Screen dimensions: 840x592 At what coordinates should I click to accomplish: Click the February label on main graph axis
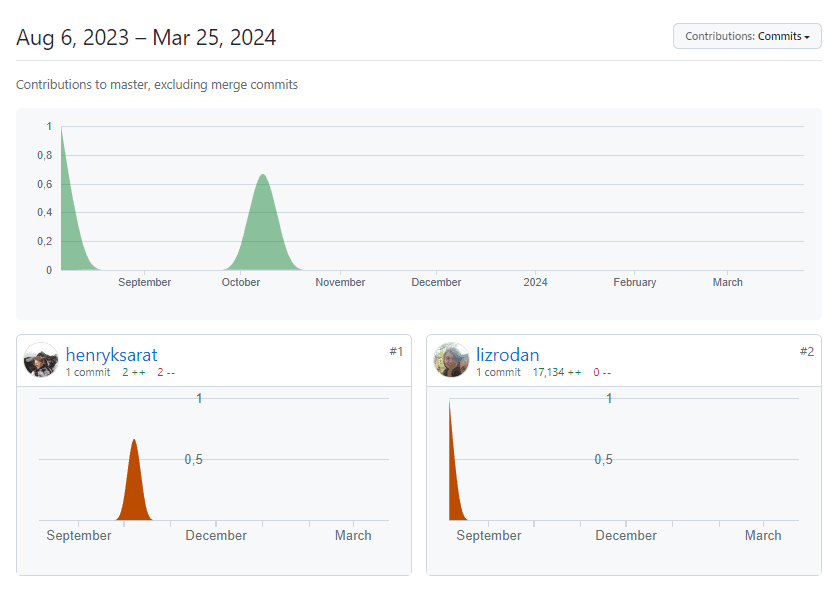634,283
